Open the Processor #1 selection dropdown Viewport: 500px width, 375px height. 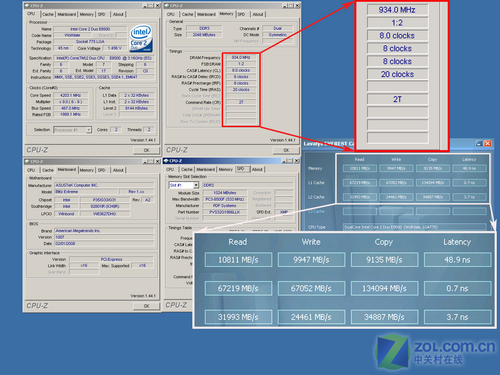click(x=89, y=130)
